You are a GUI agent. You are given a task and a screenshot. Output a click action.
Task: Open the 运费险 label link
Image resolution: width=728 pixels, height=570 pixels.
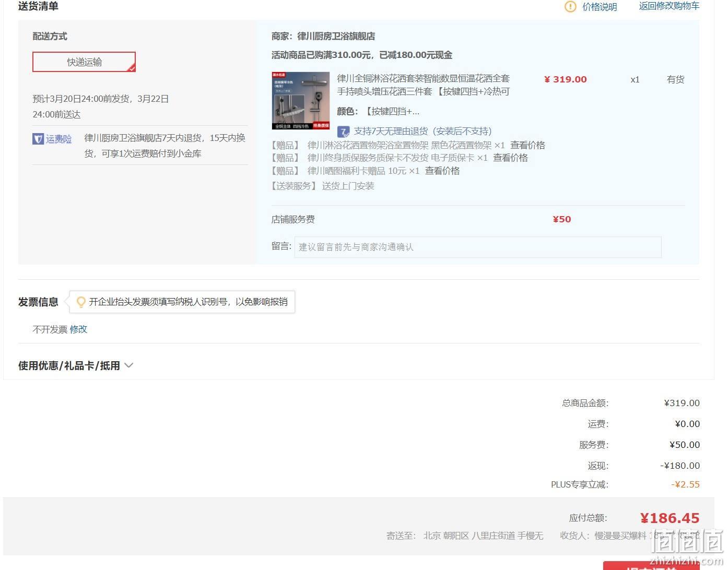pyautogui.click(x=58, y=139)
